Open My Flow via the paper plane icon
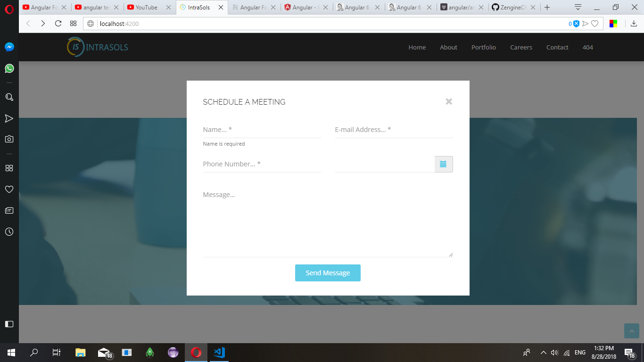Viewport: 644px width, 362px height. 8,118
